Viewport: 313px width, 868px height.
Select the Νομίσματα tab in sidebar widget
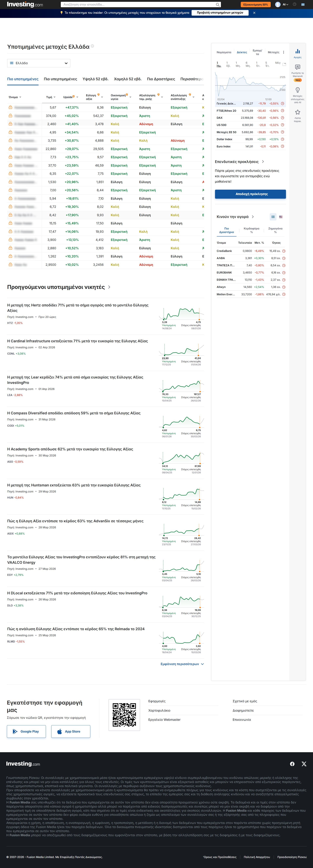pos(224,52)
